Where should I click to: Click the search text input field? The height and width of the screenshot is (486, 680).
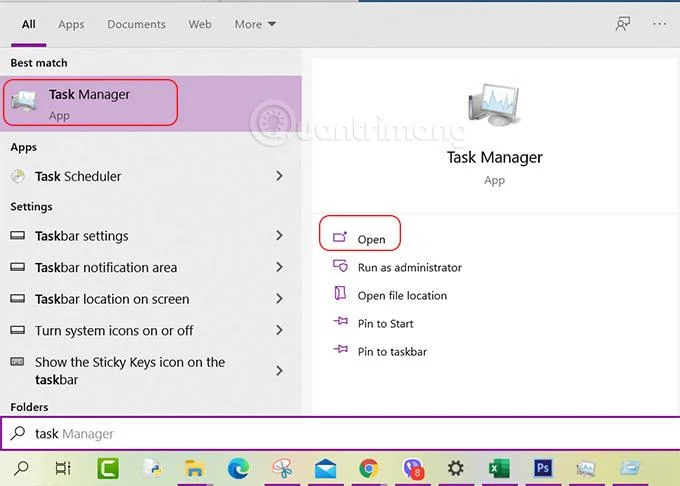pos(340,433)
